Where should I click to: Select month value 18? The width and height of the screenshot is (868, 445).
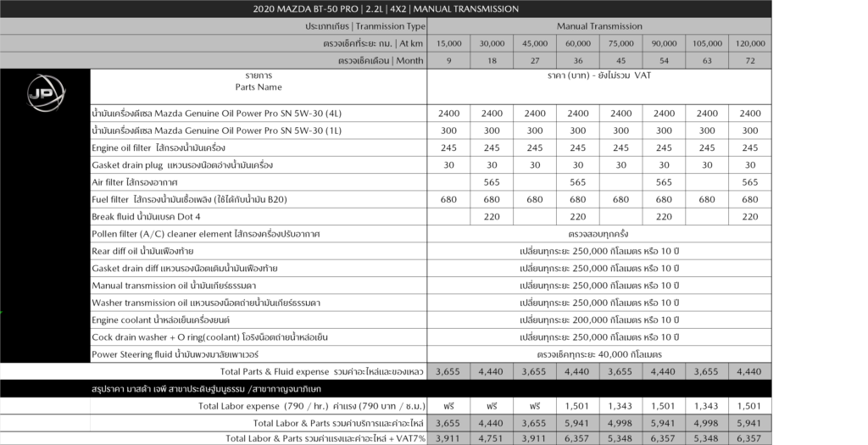tap(492, 60)
